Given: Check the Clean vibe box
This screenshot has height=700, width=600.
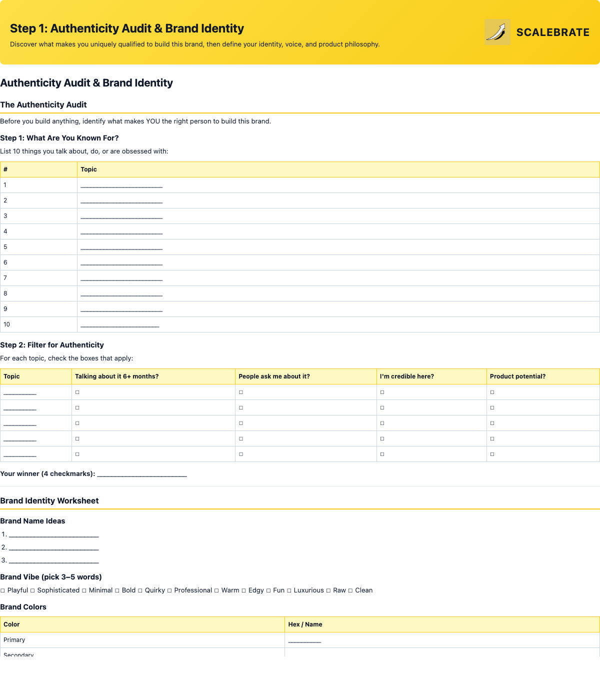Looking at the screenshot, I should tap(350, 590).
